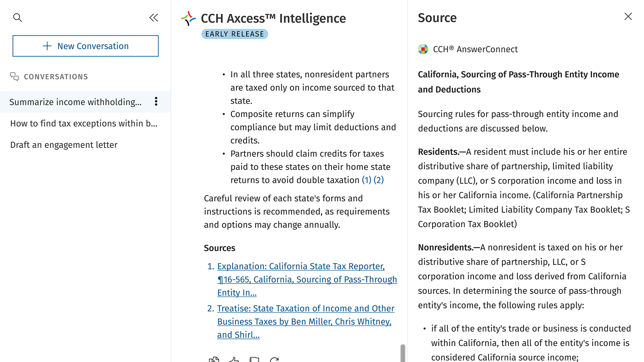Open 'Draft an engagement letter' conversation
The image size is (644, 362).
(x=64, y=145)
